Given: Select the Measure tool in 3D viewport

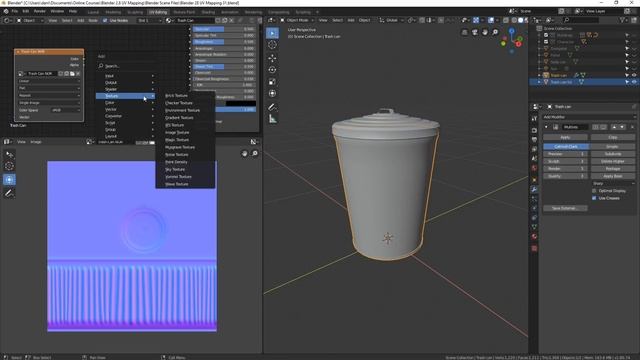Looking at the screenshot, I should (x=272, y=119).
